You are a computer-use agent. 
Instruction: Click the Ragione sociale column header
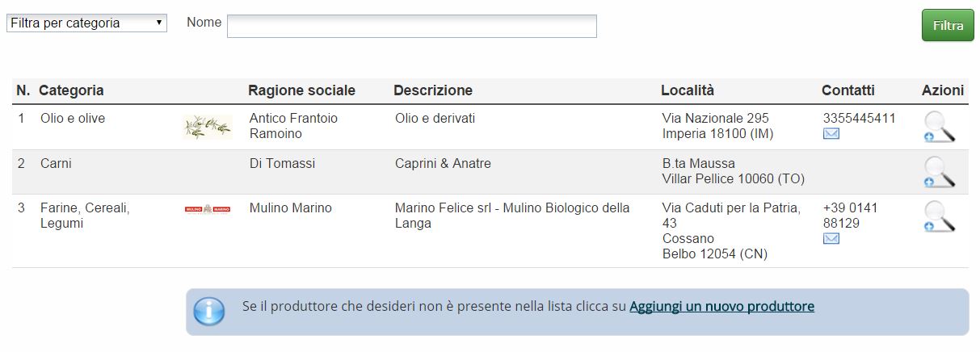(301, 90)
